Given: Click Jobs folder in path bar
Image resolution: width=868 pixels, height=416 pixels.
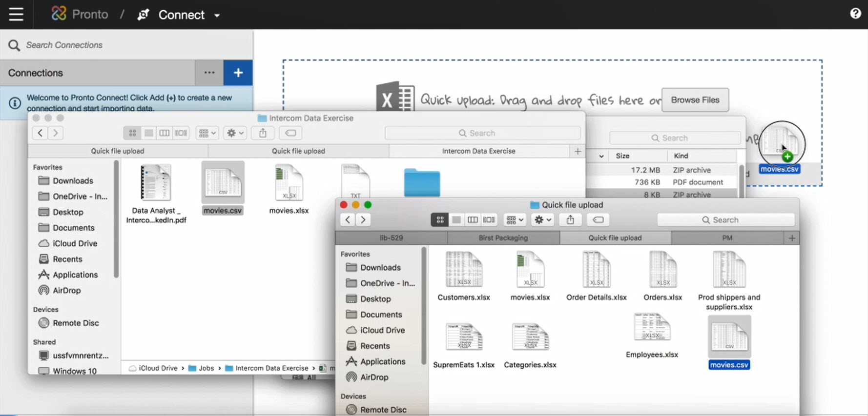Looking at the screenshot, I should [x=201, y=368].
